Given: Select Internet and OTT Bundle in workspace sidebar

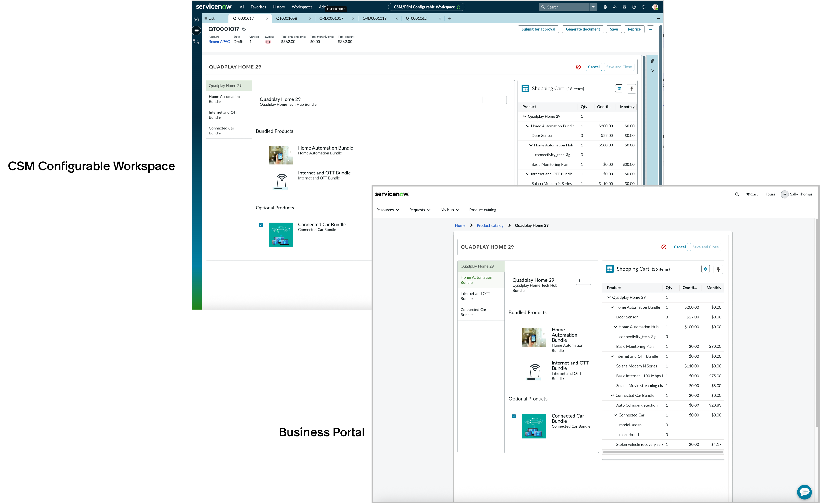Looking at the screenshot, I should click(x=229, y=115).
